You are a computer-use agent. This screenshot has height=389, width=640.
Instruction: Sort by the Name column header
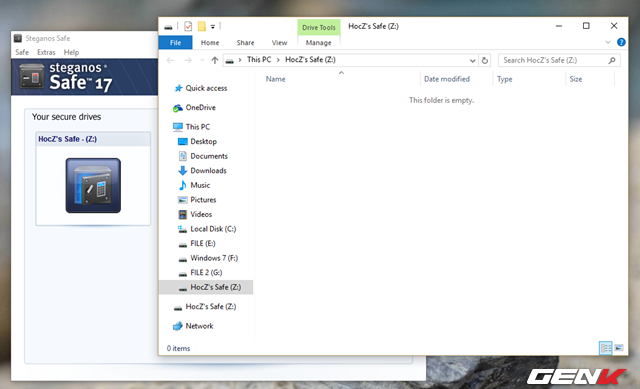pos(276,79)
